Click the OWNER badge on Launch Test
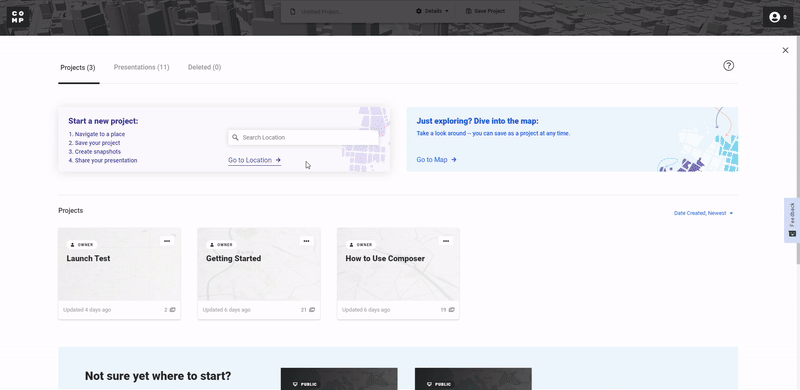The height and width of the screenshot is (390, 800). 82,245
